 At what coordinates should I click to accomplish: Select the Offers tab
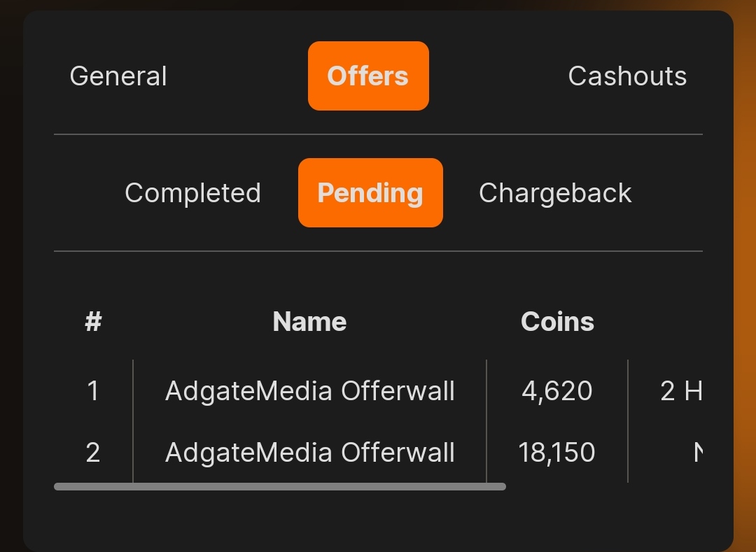point(368,76)
